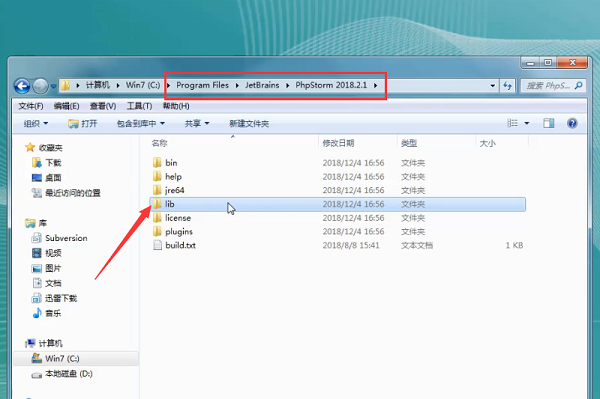This screenshot has height=399, width=600.
Task: Sort by 修改日期 column header
Action: [x=338, y=143]
